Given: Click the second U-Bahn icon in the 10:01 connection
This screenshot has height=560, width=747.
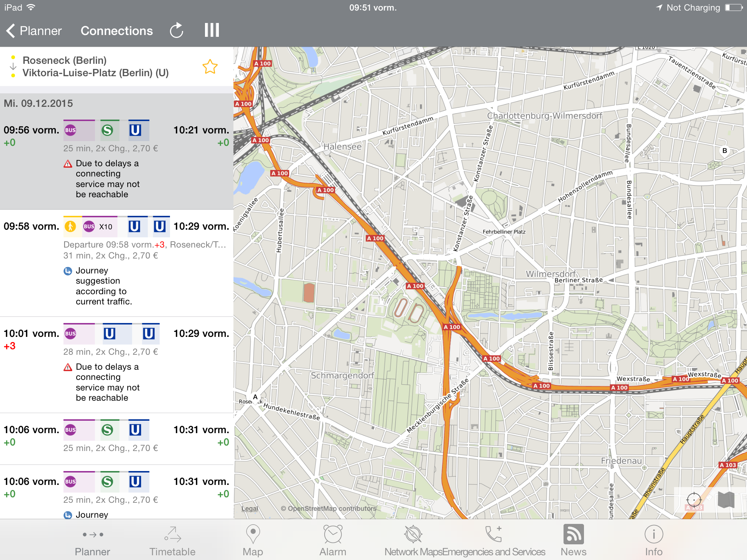Looking at the screenshot, I should [149, 334].
